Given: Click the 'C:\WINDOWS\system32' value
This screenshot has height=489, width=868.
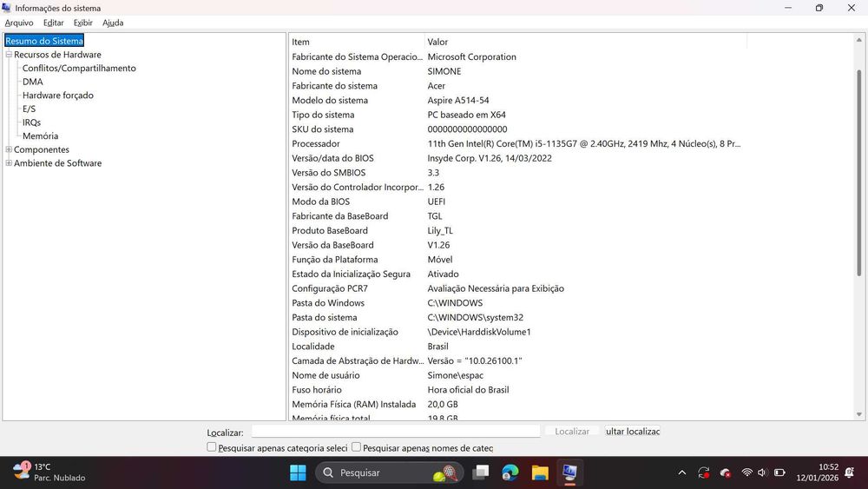Looking at the screenshot, I should (x=476, y=317).
